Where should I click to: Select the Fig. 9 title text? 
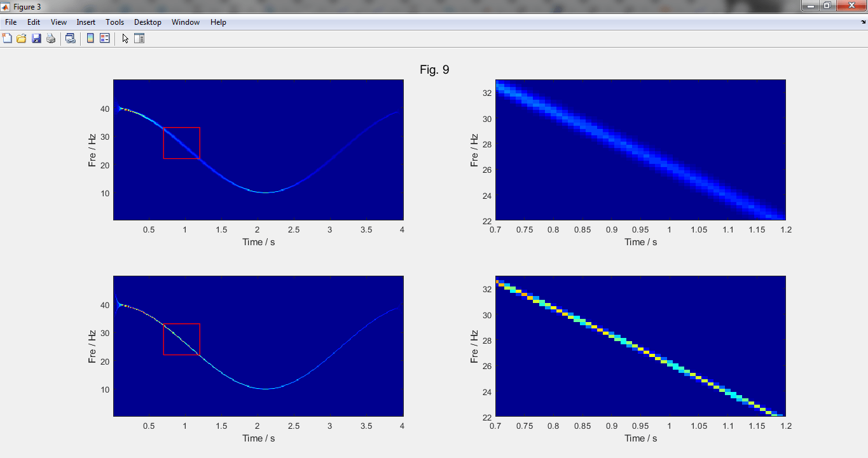tap(434, 70)
